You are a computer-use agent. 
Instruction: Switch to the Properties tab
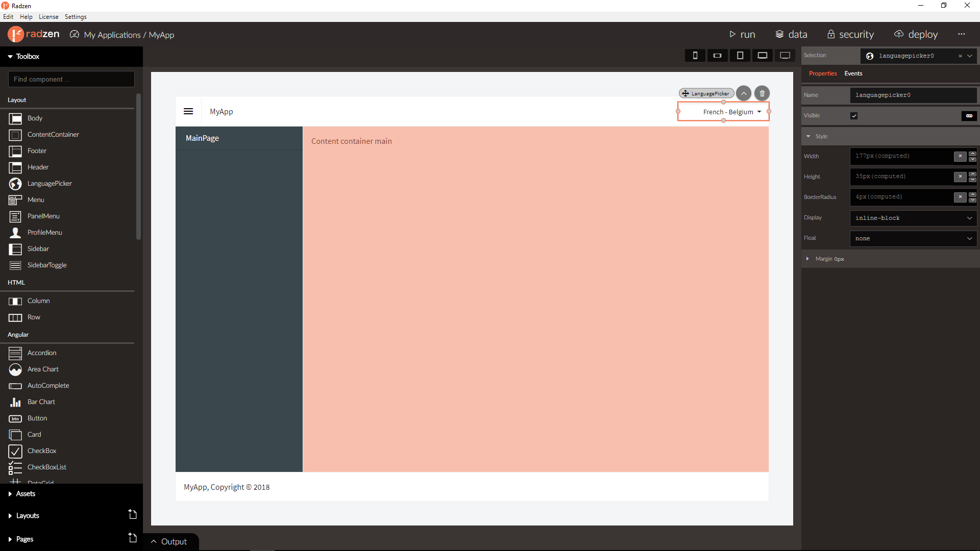point(823,73)
